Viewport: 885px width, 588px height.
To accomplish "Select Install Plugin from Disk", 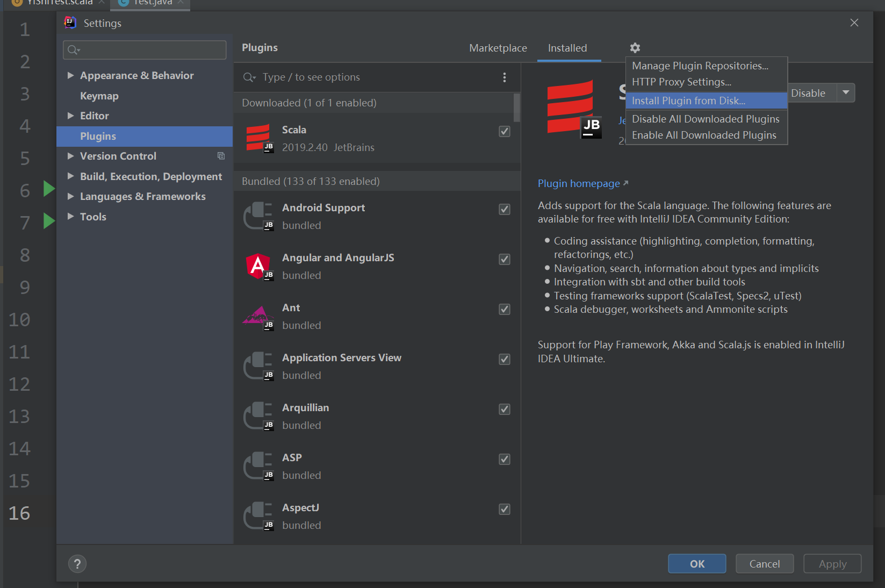I will click(x=707, y=101).
